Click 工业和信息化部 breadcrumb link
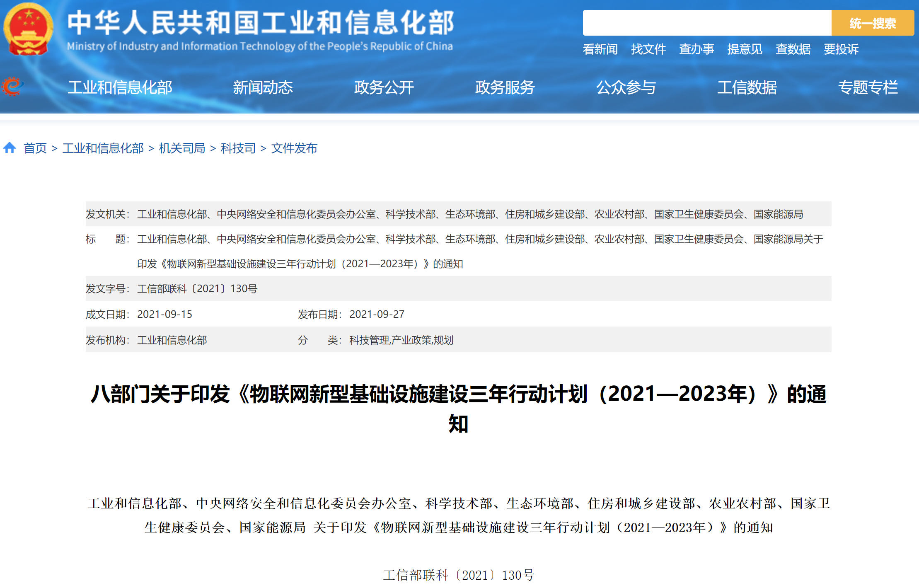 pyautogui.click(x=103, y=148)
